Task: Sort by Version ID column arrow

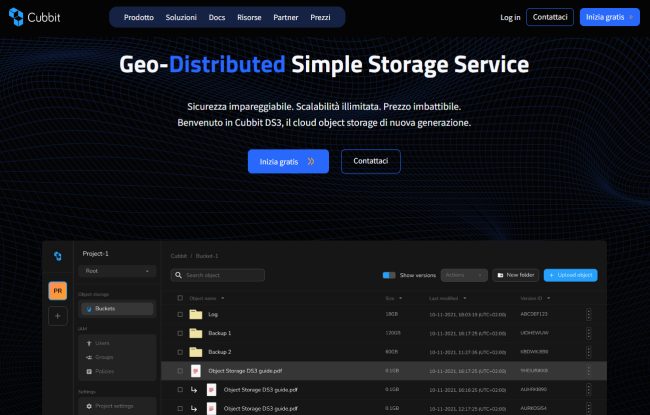Action: point(548,299)
